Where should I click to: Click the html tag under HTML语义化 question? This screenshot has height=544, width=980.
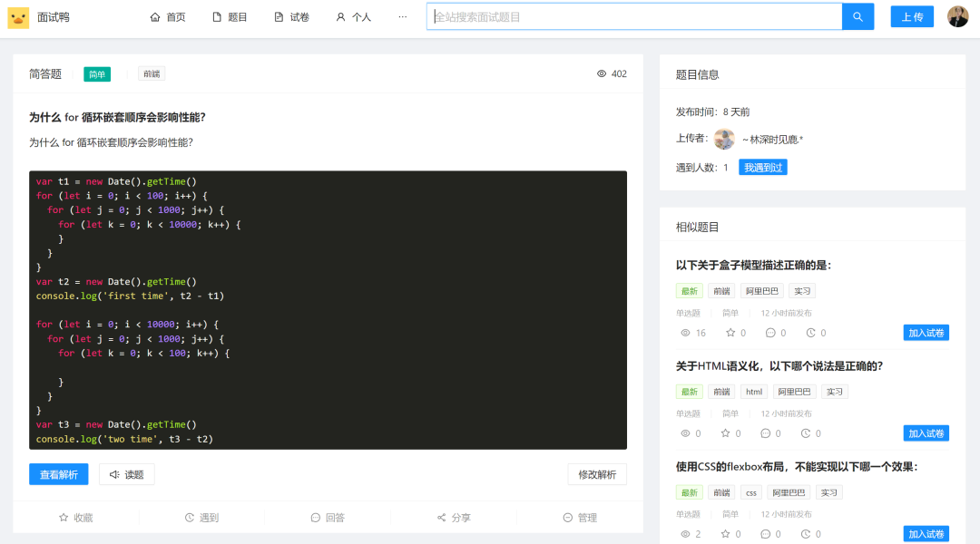pyautogui.click(x=754, y=392)
